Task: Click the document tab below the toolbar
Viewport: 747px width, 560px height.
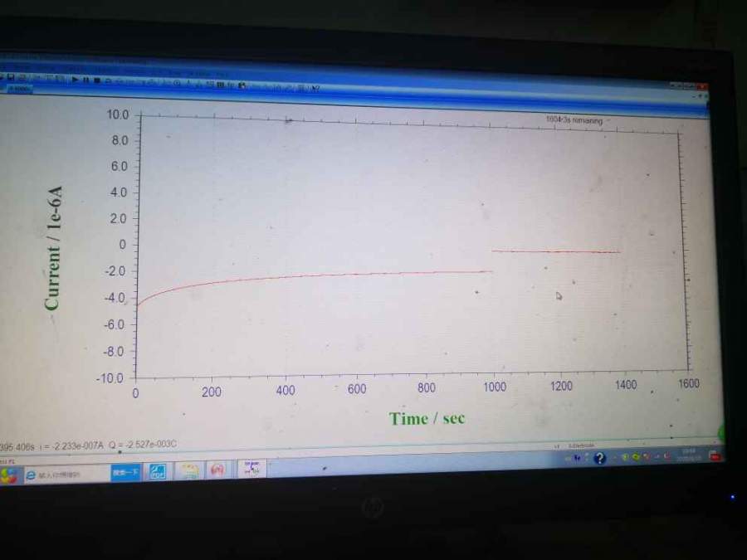Action: (19, 89)
